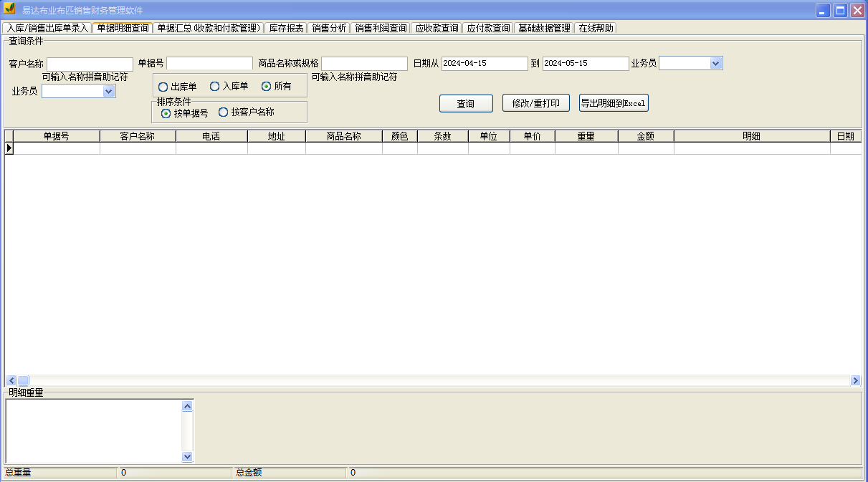The width and height of the screenshot is (868, 482).
Task: Click the 到 end date field
Action: (x=586, y=63)
